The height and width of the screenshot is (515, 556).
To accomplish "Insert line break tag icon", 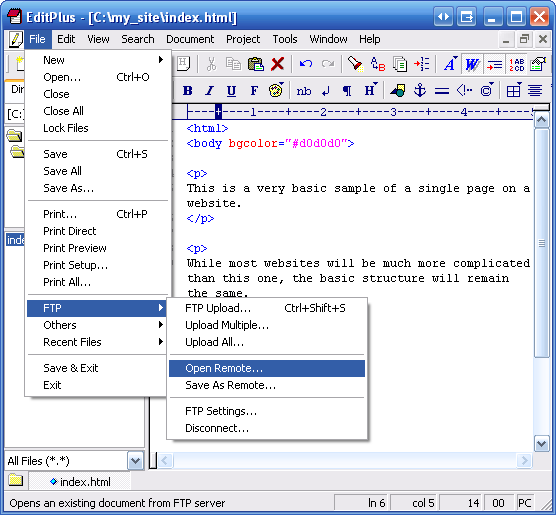I will point(326,91).
